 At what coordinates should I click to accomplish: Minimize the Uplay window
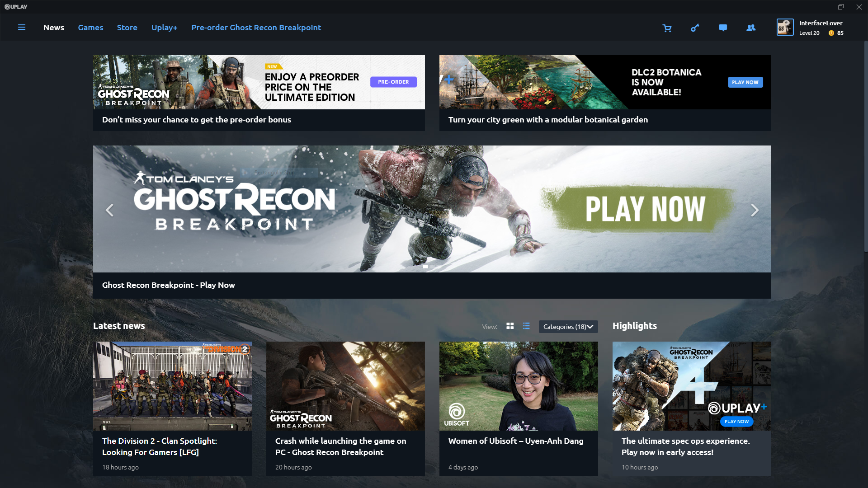(x=823, y=7)
